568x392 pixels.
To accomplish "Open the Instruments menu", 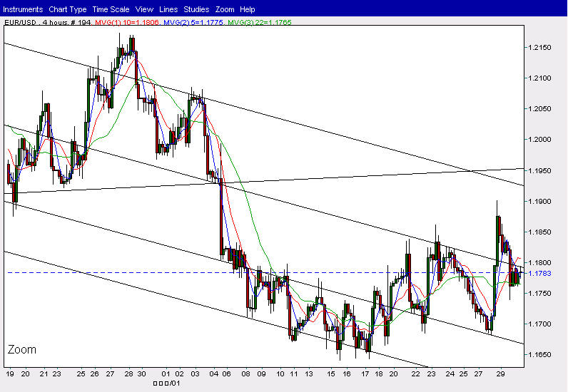I will pos(23,9).
